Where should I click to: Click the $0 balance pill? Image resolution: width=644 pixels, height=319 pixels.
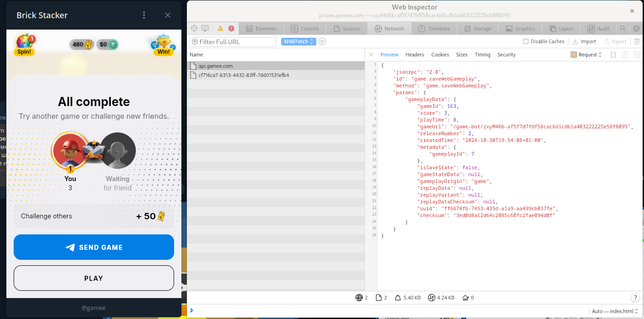108,45
